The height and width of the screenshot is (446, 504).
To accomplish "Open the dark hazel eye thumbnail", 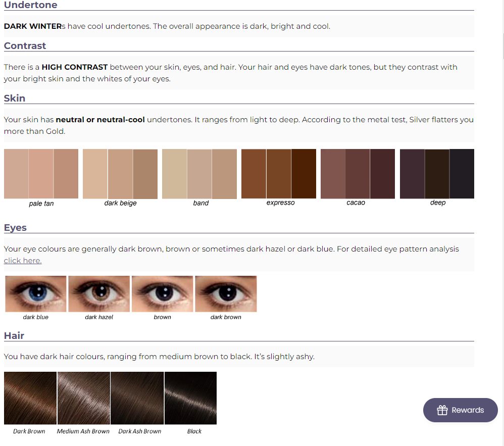I will pos(99,294).
